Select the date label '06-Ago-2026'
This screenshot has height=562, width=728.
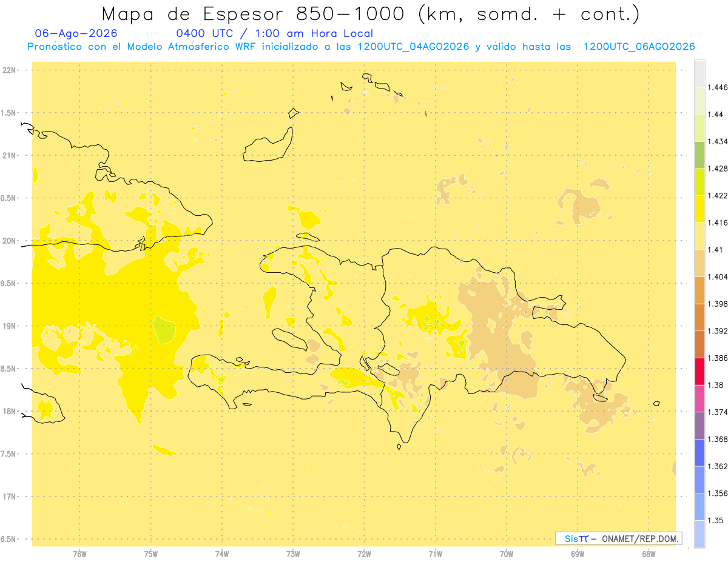click(x=76, y=33)
